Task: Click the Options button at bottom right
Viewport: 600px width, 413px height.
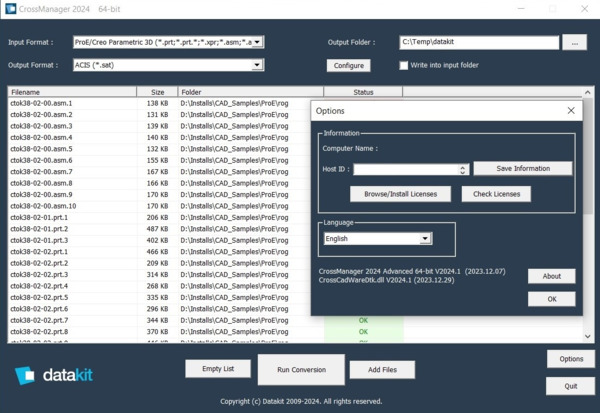Action: click(571, 359)
